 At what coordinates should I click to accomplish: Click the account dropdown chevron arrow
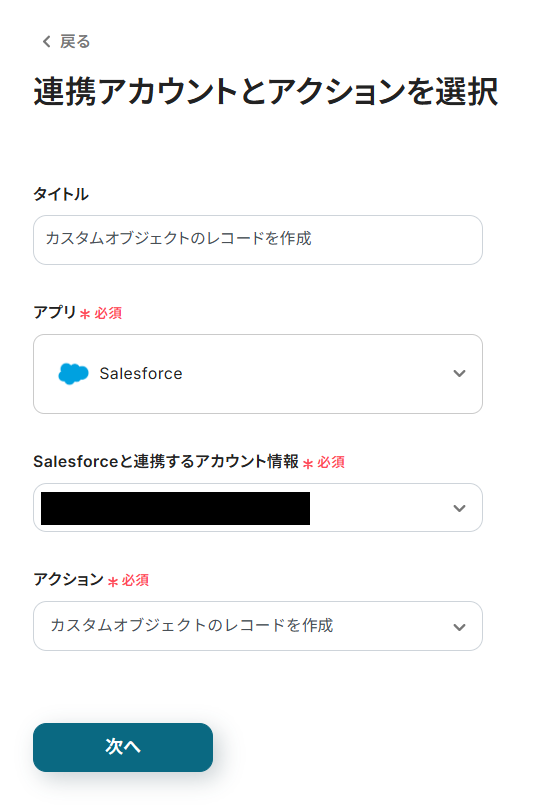point(459,508)
